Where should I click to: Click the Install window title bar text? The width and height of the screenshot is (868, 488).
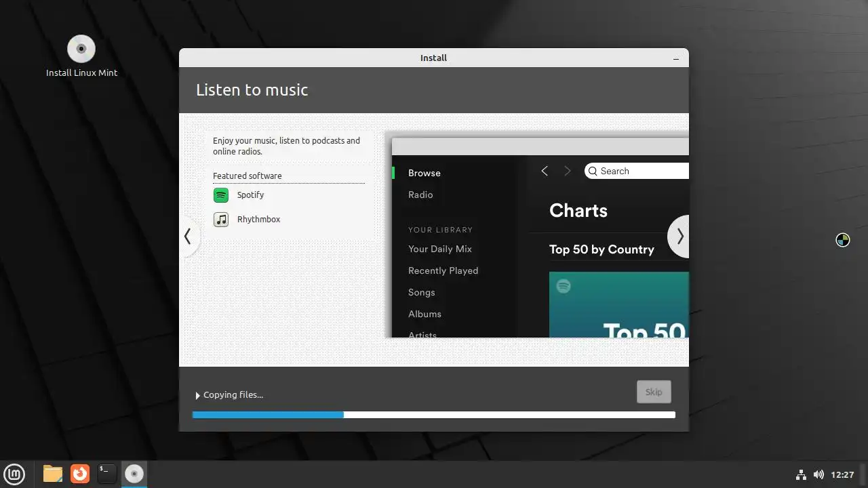tap(433, 58)
